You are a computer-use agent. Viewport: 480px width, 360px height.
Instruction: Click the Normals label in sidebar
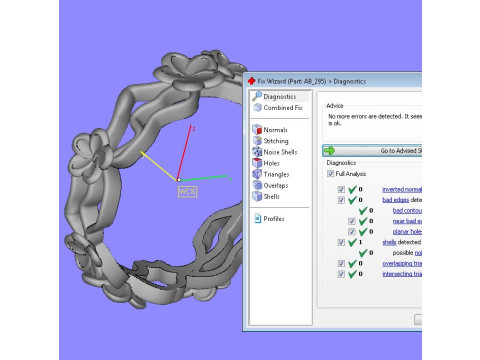(x=275, y=130)
